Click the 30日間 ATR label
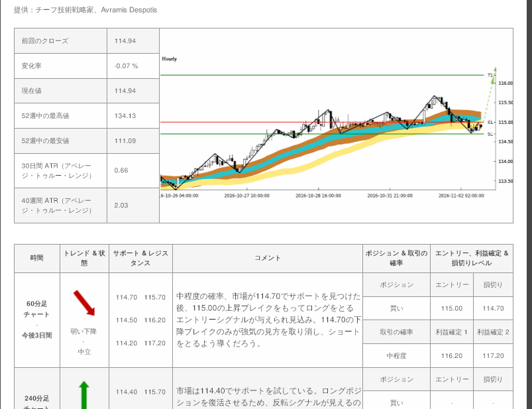Image resolution: width=532 pixels, height=409 pixels. click(x=57, y=170)
